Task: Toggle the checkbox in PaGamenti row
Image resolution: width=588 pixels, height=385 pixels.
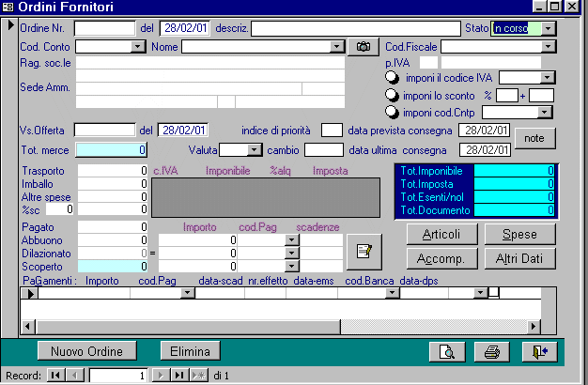Action: click(x=493, y=292)
